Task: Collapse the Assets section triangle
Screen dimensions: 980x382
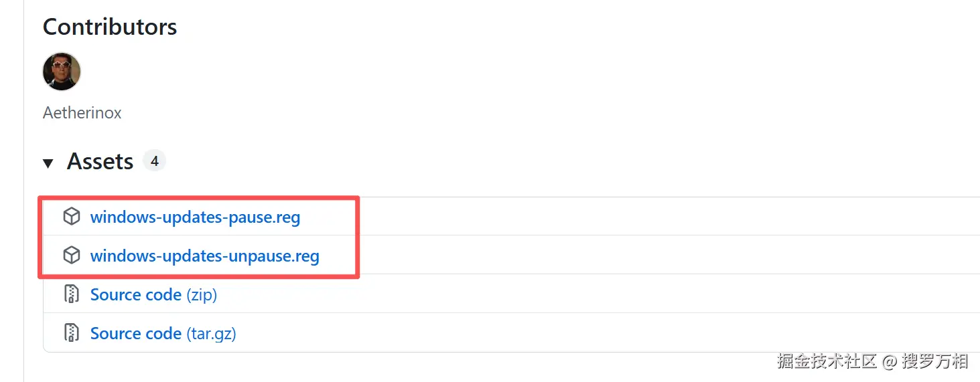Action: (x=48, y=163)
